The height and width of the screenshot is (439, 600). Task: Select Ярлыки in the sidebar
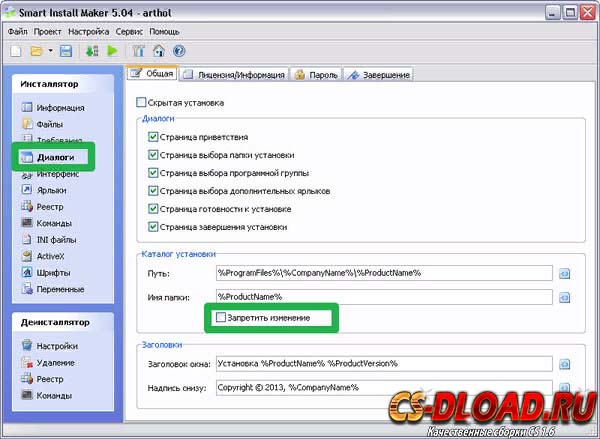click(44, 190)
